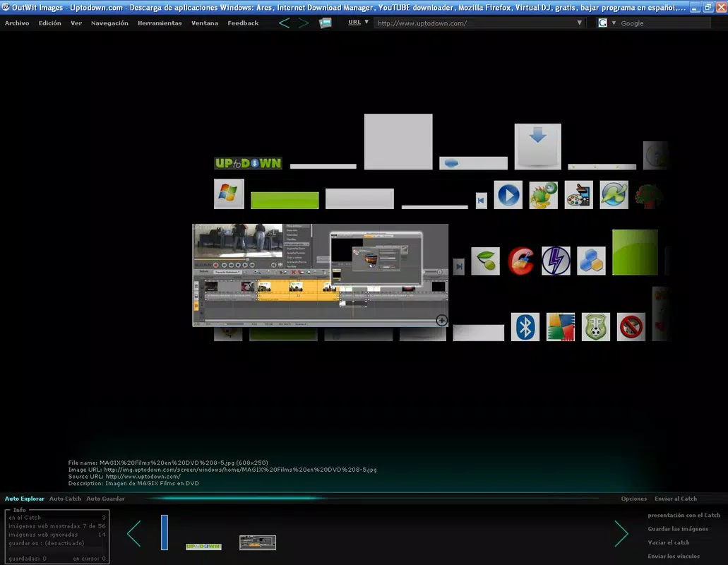Click the File name text line

168,463
